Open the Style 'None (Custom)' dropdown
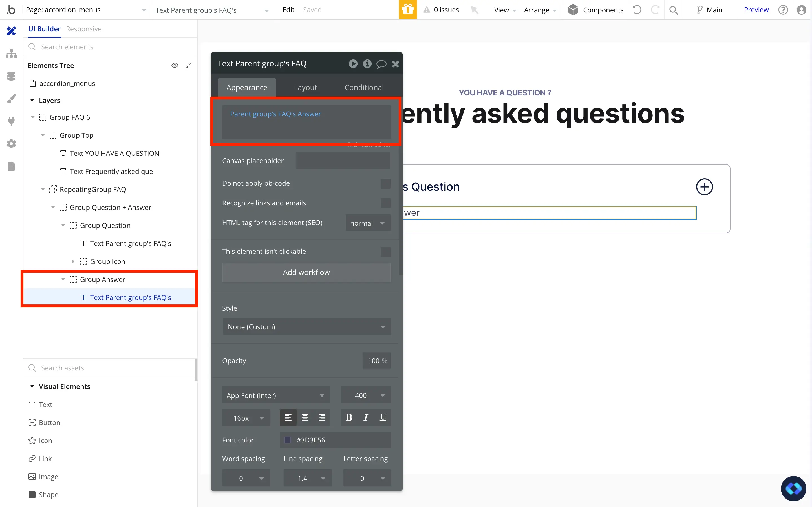Image resolution: width=812 pixels, height=507 pixels. [307, 327]
